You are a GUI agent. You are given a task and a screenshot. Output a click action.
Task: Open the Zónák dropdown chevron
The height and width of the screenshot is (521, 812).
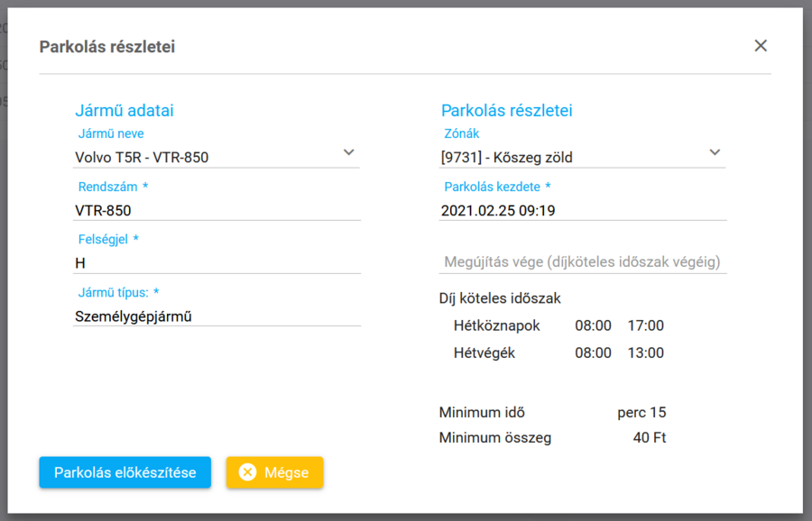(715, 153)
